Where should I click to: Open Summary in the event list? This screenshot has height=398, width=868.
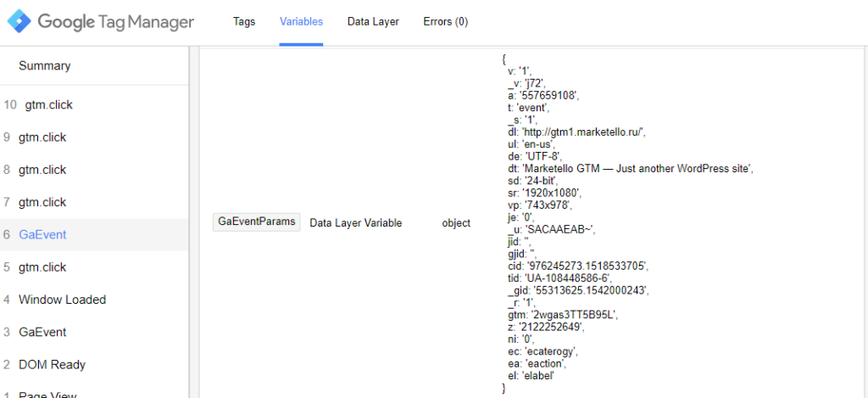[45, 66]
